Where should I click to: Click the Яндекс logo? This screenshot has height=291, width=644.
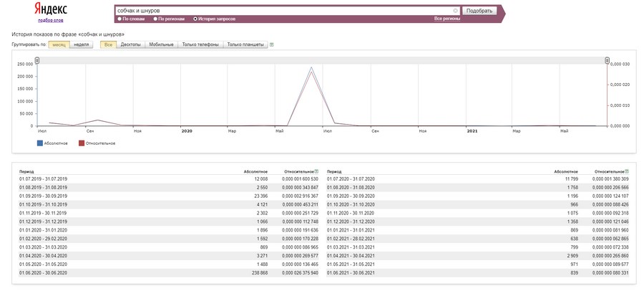pos(49,10)
